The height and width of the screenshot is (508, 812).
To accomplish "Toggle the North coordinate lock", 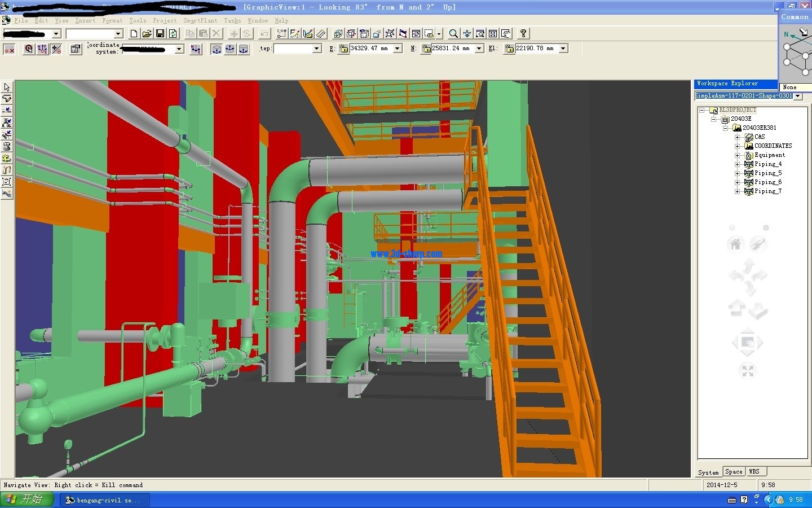I will point(426,49).
